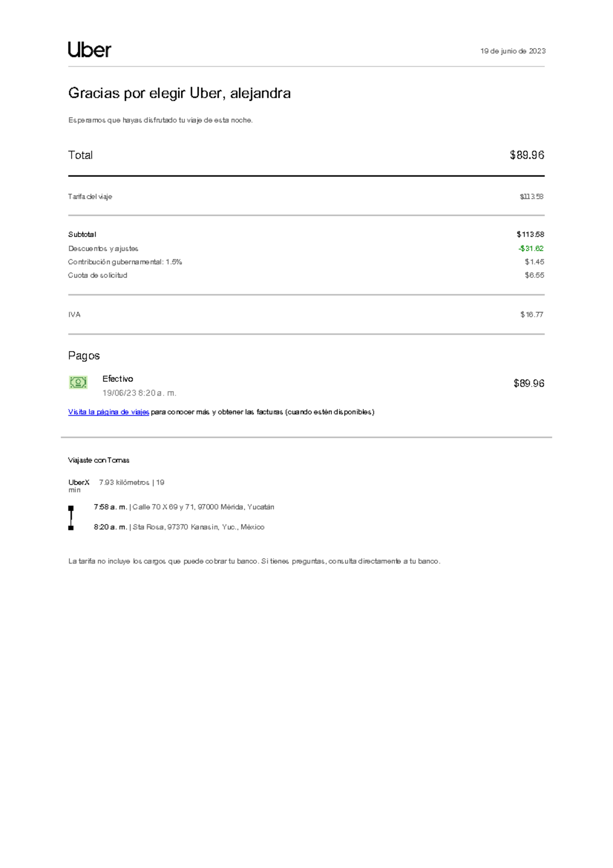Image resolution: width=613 pixels, height=868 pixels.
Task: Click the green cash payment icon
Action: (x=78, y=382)
